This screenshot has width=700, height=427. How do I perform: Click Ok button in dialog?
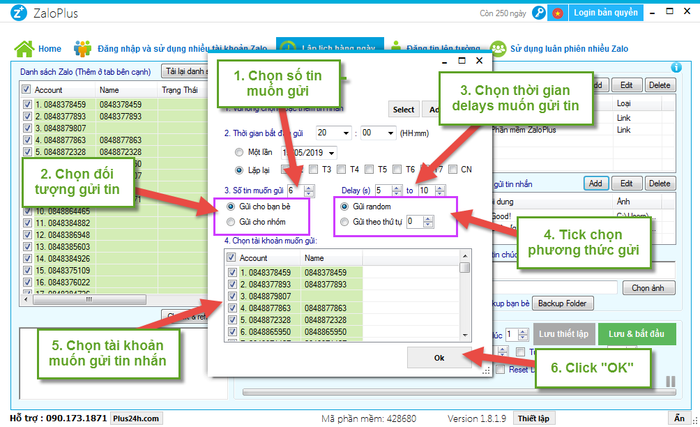[x=439, y=358]
